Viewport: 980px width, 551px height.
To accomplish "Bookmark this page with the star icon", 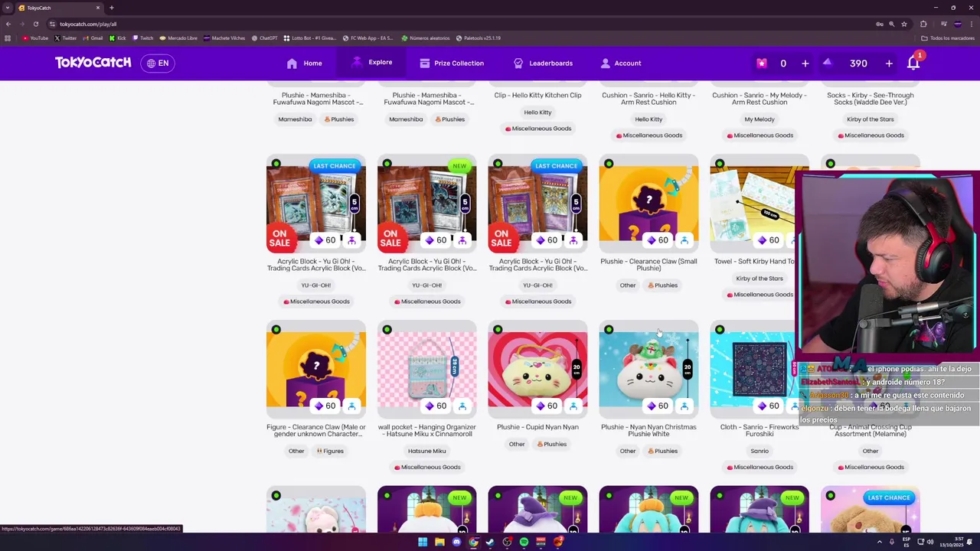I will pyautogui.click(x=904, y=24).
